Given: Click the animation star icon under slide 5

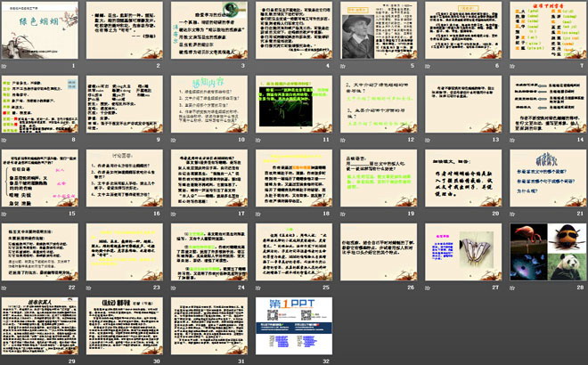Looking at the screenshot, I should [343, 66].
